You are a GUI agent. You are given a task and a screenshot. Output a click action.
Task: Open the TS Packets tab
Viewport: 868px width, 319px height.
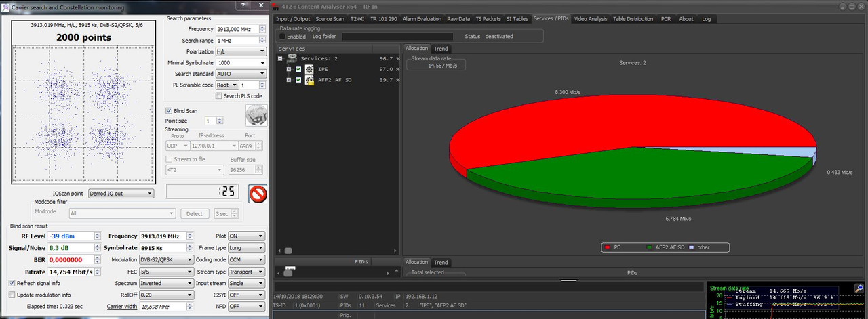(488, 19)
